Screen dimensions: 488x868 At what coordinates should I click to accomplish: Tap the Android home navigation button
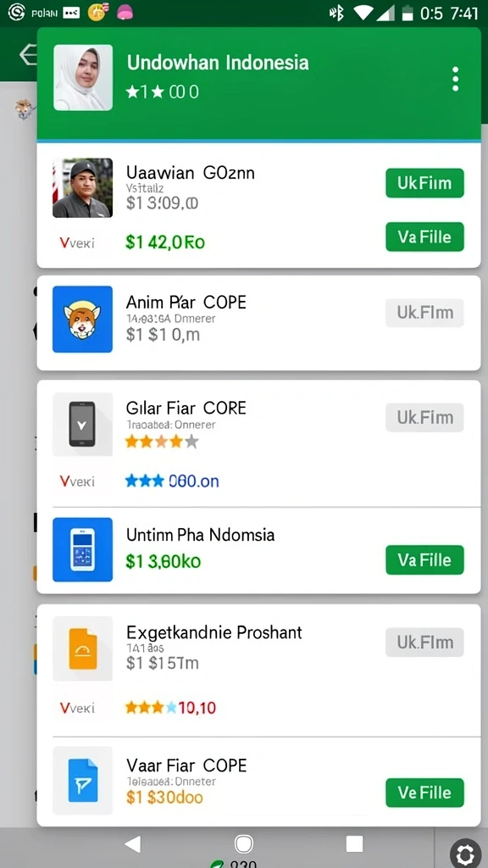click(243, 843)
